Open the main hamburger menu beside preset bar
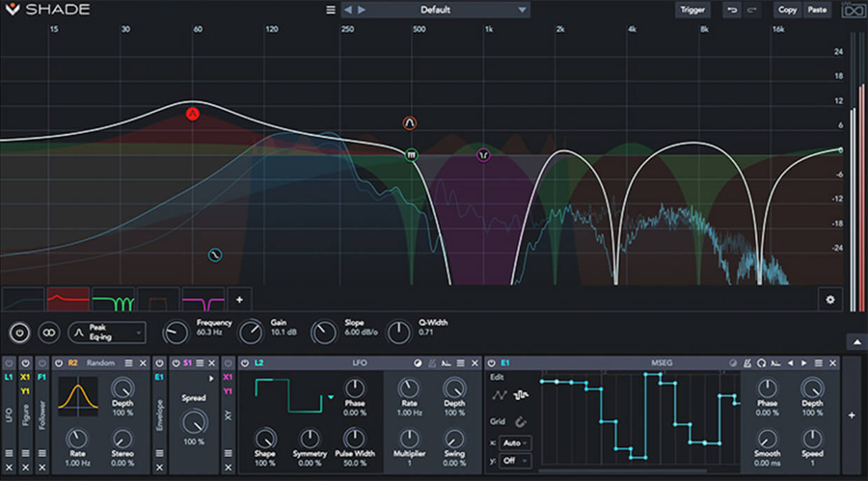 331,10
